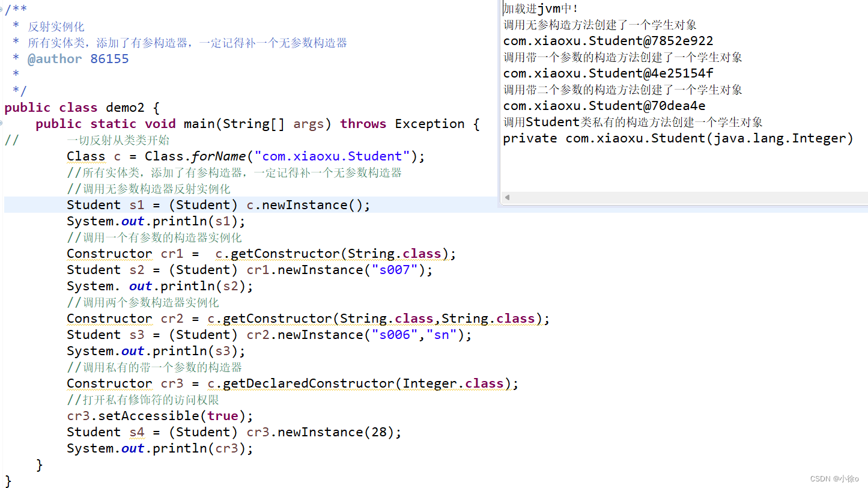The width and height of the screenshot is (868, 488).
Task: Click the true keyword in setAccessible
Action: tap(223, 415)
